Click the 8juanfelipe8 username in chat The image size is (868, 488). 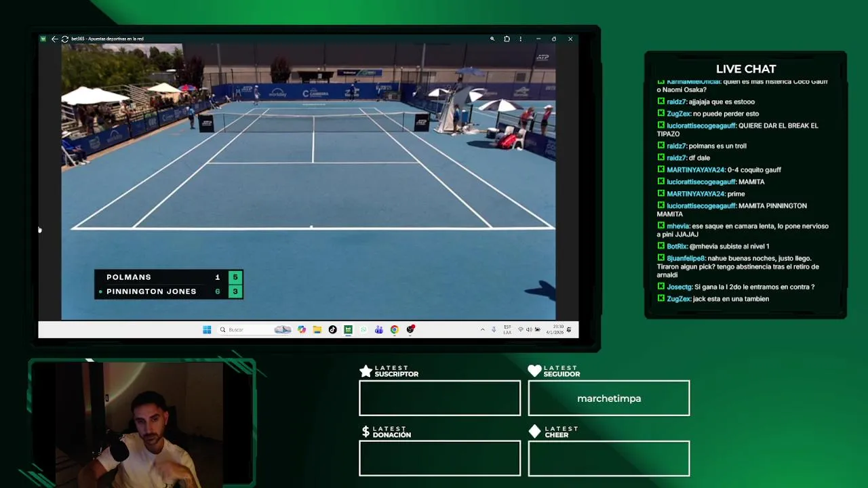tap(686, 259)
